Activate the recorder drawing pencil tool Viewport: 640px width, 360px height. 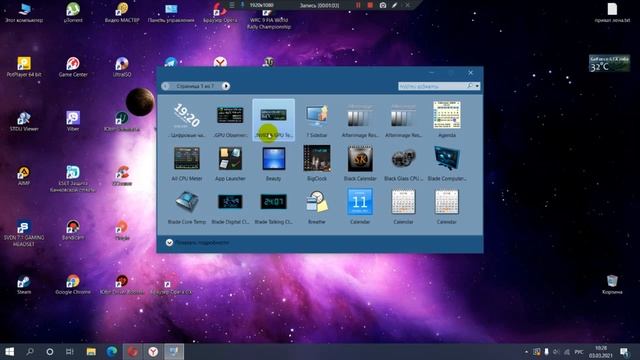(395, 5)
